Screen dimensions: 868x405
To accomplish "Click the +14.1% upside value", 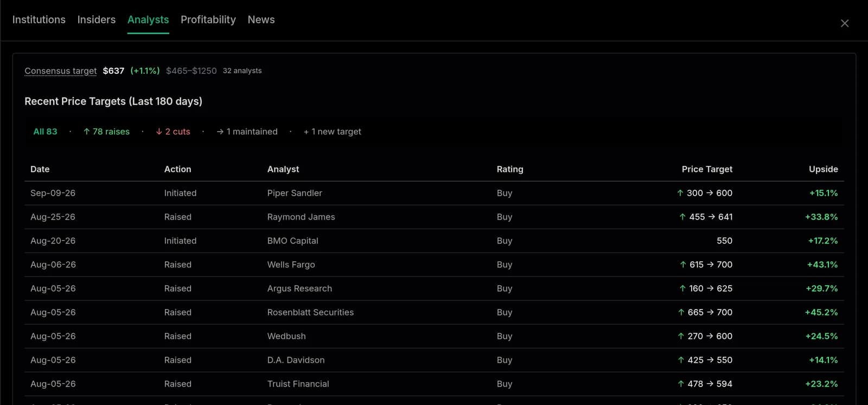I will coord(824,360).
